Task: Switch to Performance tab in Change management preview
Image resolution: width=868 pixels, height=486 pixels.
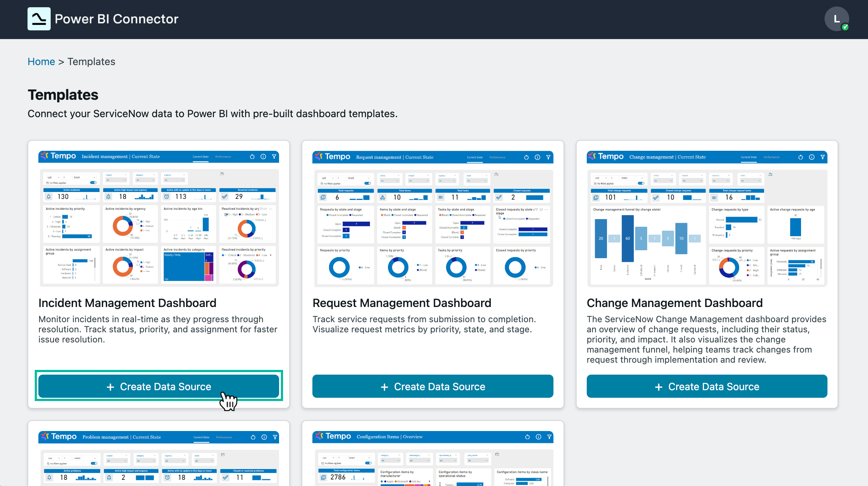Action: pyautogui.click(x=771, y=157)
